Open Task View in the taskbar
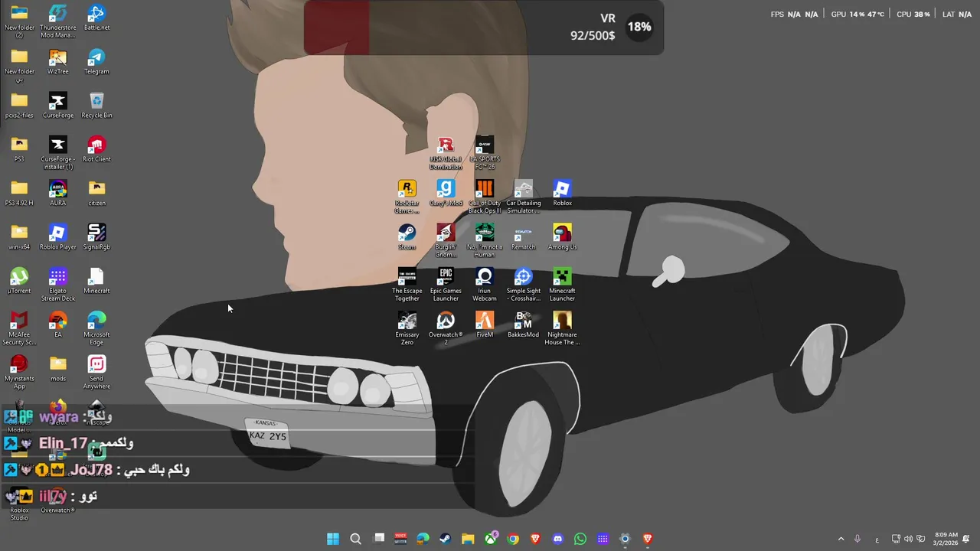 coord(378,539)
